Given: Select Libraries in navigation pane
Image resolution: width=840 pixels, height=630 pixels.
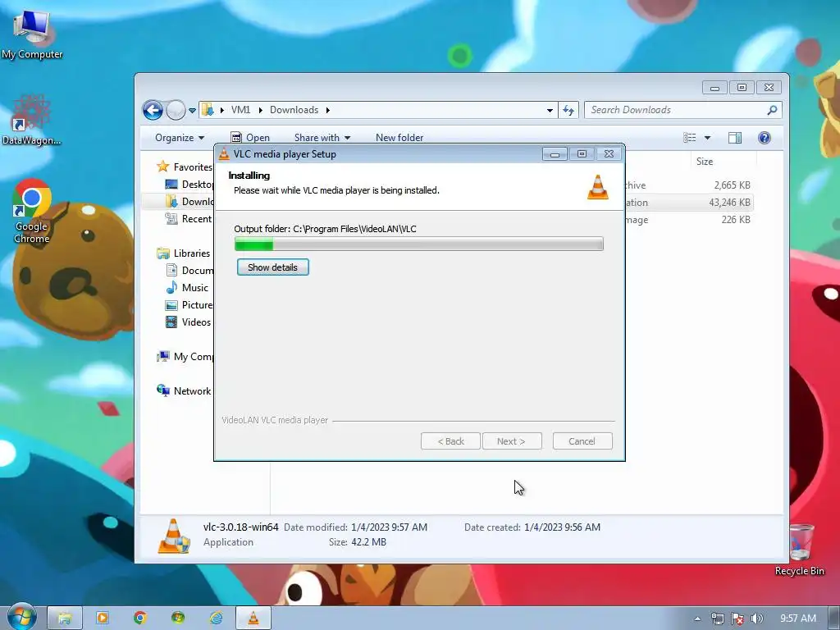Looking at the screenshot, I should (183, 253).
